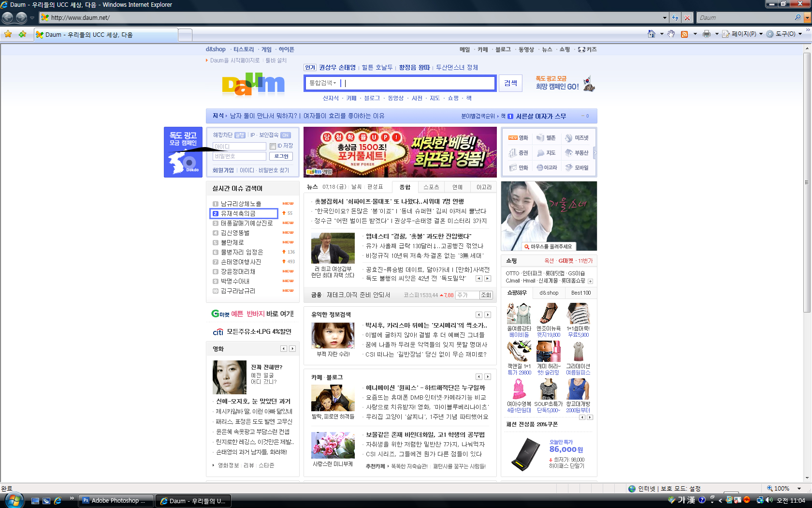The image size is (812, 508).
Task: Click the 조회 stock lookup button
Action: click(x=486, y=295)
